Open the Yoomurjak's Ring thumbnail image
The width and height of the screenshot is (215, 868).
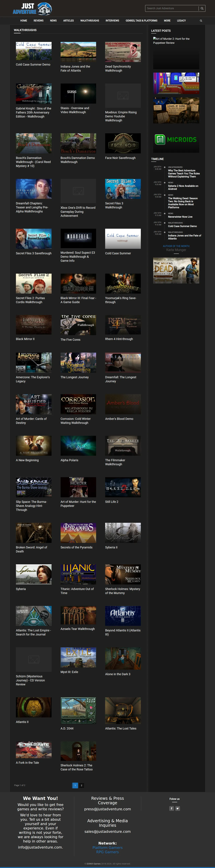[123, 283]
